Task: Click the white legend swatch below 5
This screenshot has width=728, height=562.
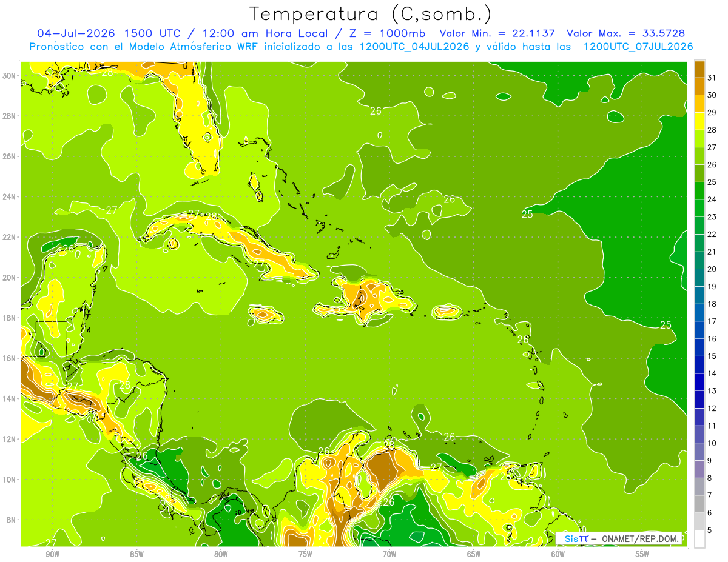Action: pos(699,539)
